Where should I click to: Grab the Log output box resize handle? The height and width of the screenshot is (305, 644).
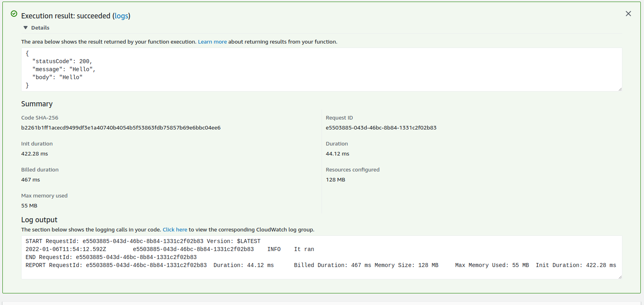(620, 277)
